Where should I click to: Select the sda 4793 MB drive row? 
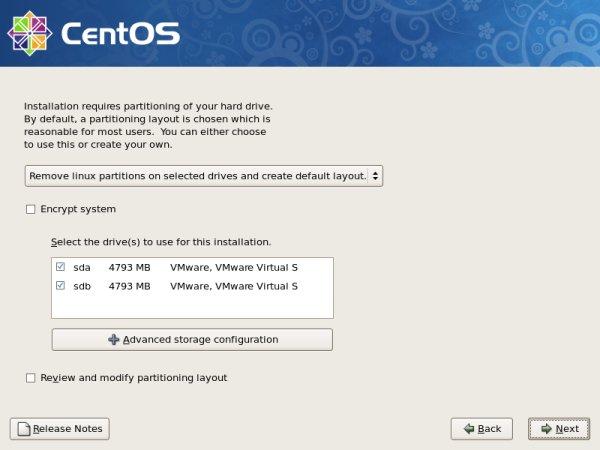point(130,267)
